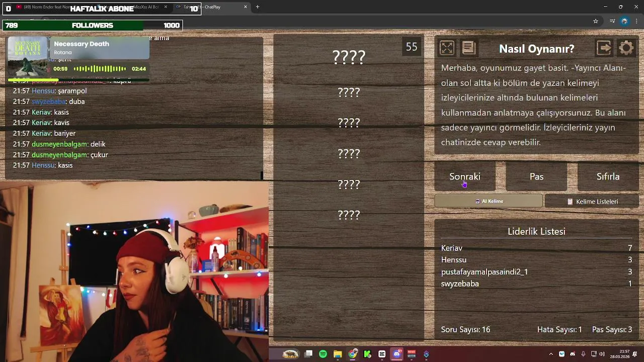Click chat message 'Keriav: kavis'

pyautogui.click(x=41, y=123)
